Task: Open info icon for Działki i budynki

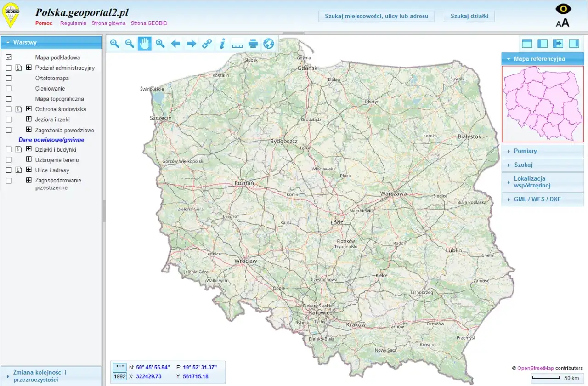Action: click(19, 149)
